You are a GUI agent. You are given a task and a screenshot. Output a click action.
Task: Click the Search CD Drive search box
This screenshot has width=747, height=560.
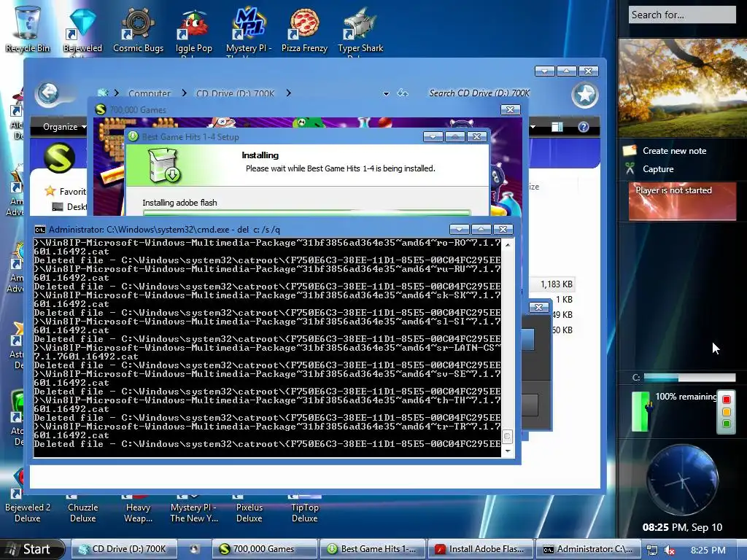pyautogui.click(x=479, y=93)
